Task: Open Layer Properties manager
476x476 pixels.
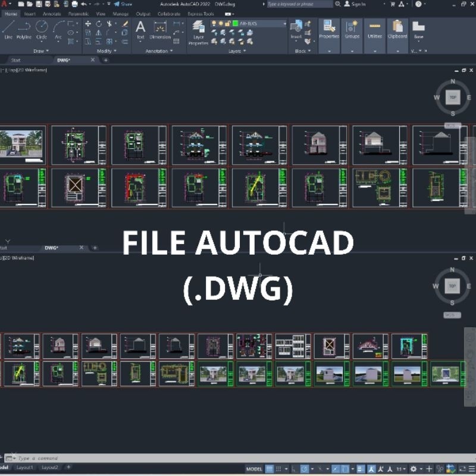Action: pyautogui.click(x=198, y=33)
